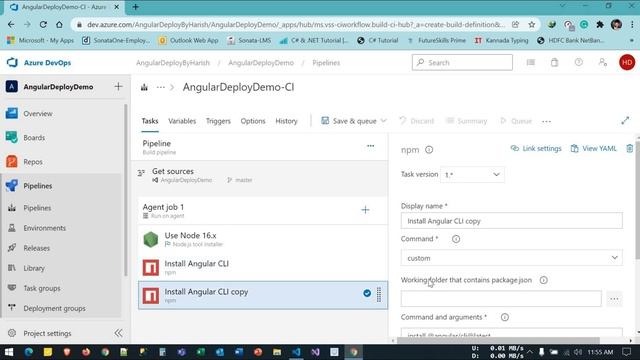Screen dimensions: 640x360
Task: Click View YAML
Action: (x=593, y=149)
